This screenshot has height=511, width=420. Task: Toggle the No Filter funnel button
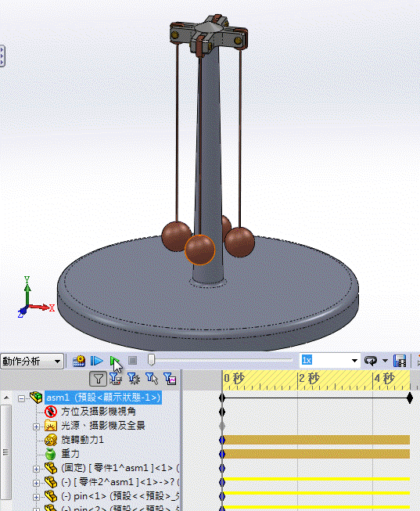tap(98, 379)
